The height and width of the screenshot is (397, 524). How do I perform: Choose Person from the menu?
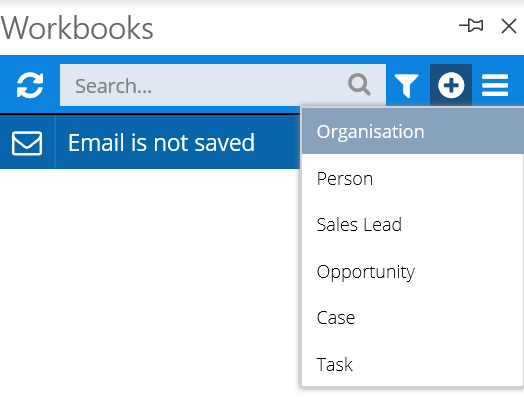point(413,178)
